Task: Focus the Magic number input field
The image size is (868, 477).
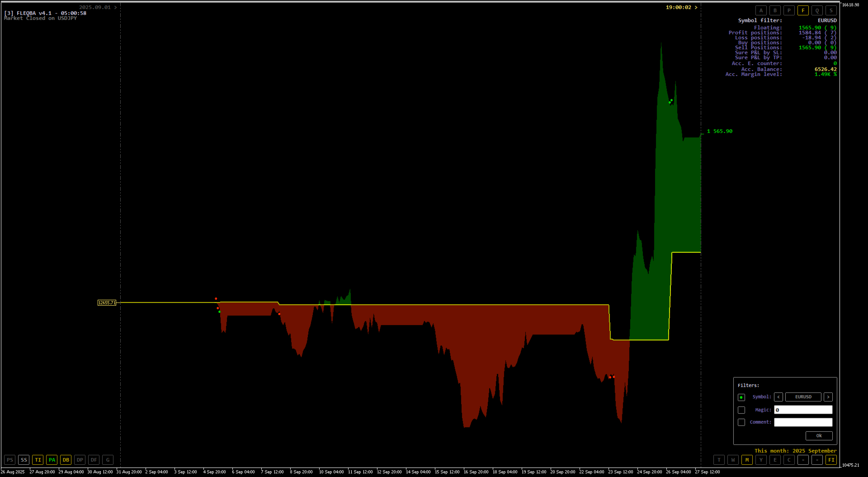Action: click(803, 410)
